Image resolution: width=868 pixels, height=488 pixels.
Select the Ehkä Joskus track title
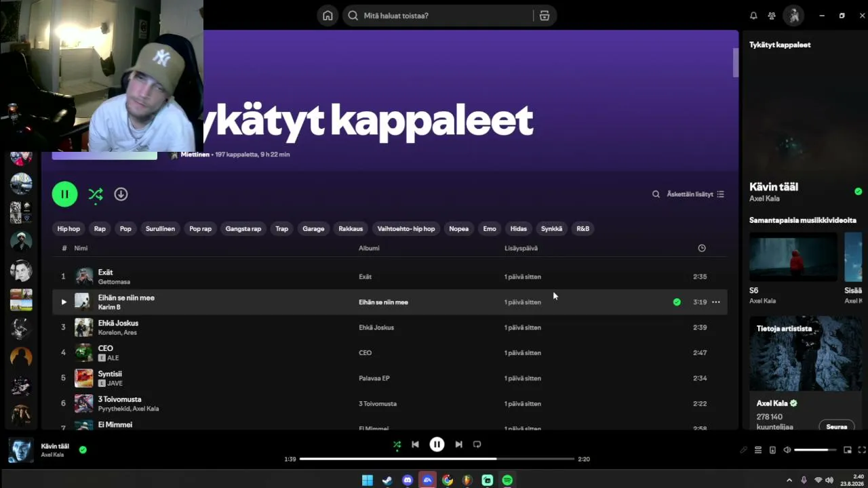[118, 323]
